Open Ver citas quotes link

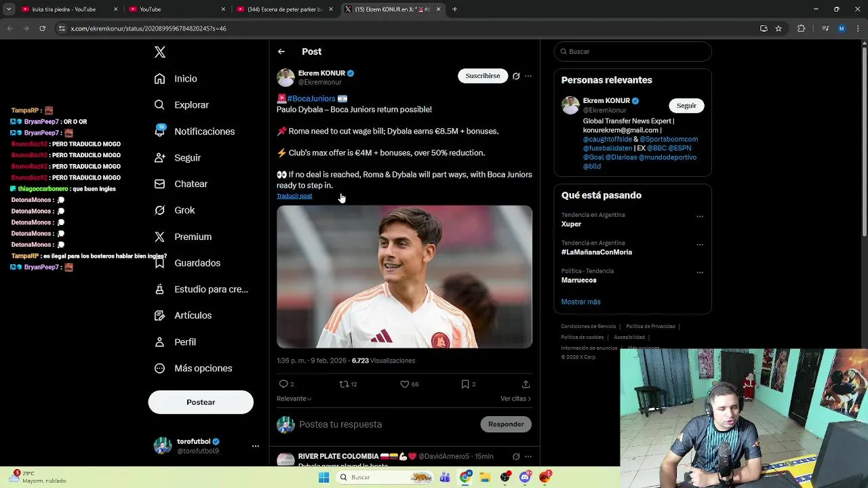tap(515, 399)
